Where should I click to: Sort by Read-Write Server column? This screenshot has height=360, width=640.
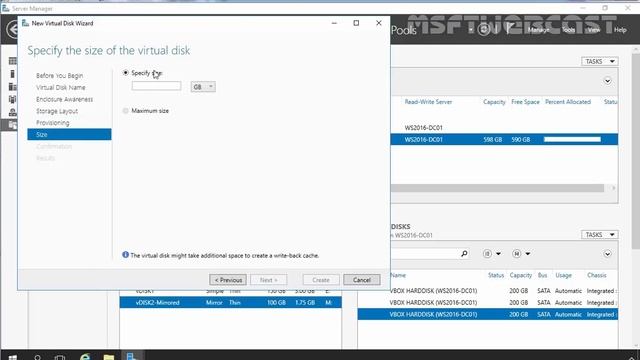tap(428, 102)
